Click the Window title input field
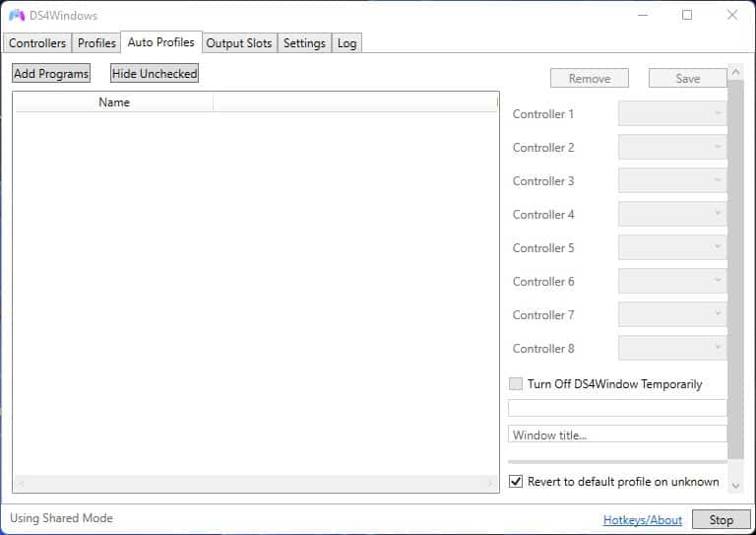The image size is (756, 535). (x=617, y=435)
